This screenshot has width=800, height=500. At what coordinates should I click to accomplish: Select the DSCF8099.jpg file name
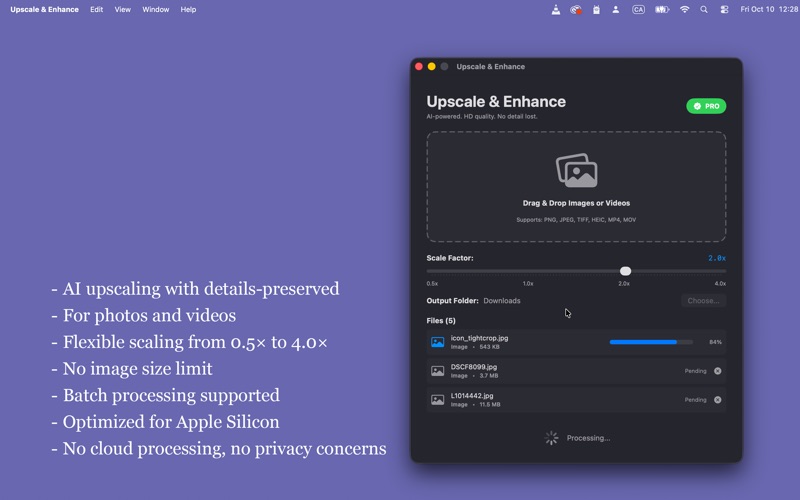click(x=473, y=367)
